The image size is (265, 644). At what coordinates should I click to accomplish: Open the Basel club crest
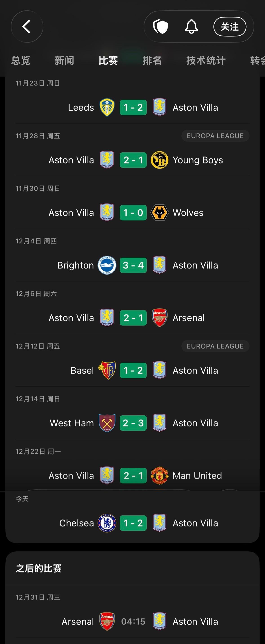pos(107,370)
